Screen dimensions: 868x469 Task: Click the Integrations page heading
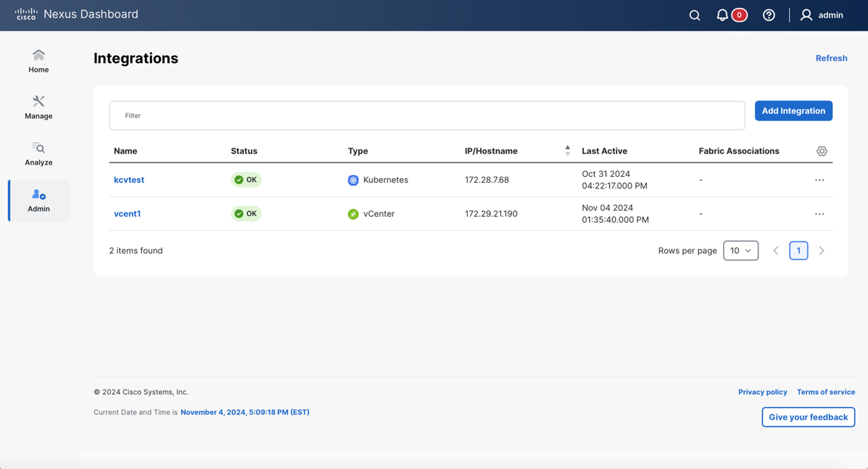136,58
